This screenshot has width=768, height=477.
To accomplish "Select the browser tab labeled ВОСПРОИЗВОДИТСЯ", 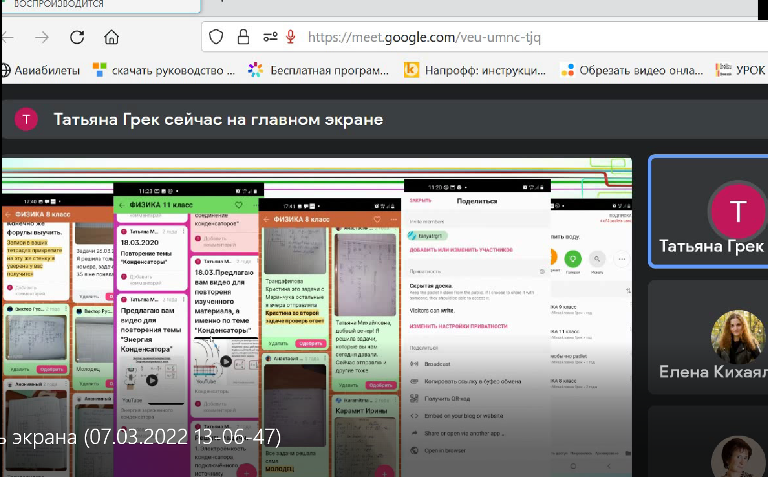I will [101, 6].
